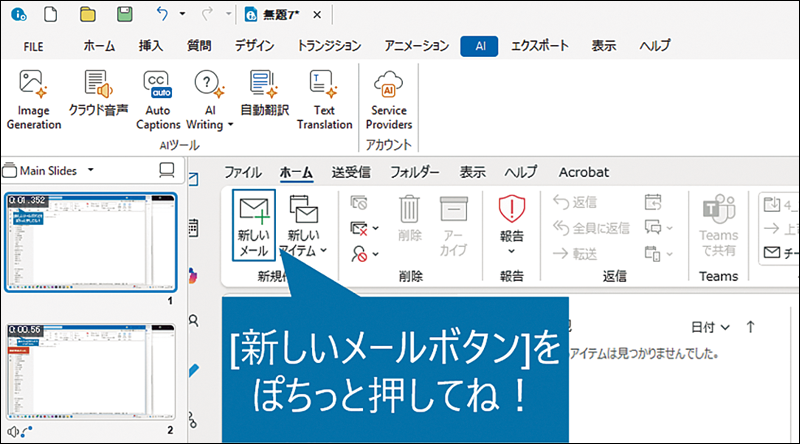Toggle the slide panel view icon
800x444 pixels.
coord(167,170)
